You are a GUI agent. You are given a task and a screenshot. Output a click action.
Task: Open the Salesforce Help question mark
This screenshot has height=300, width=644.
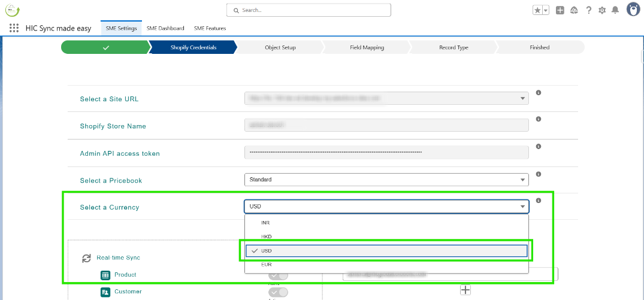[589, 10]
